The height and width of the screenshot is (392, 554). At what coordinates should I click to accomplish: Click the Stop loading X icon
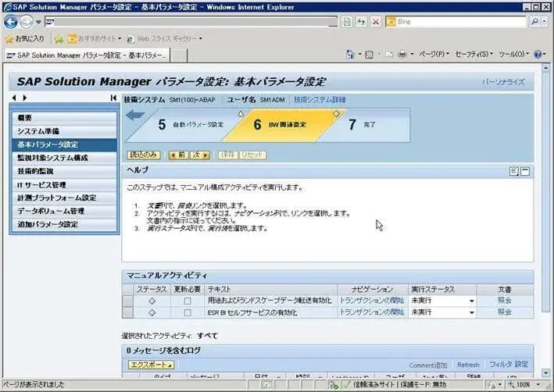click(x=376, y=22)
